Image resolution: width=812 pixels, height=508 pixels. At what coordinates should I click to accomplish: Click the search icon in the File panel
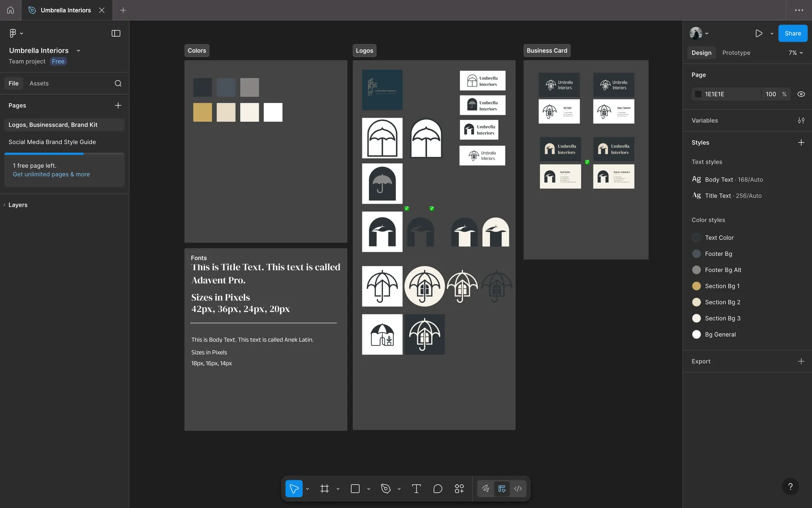[118, 83]
